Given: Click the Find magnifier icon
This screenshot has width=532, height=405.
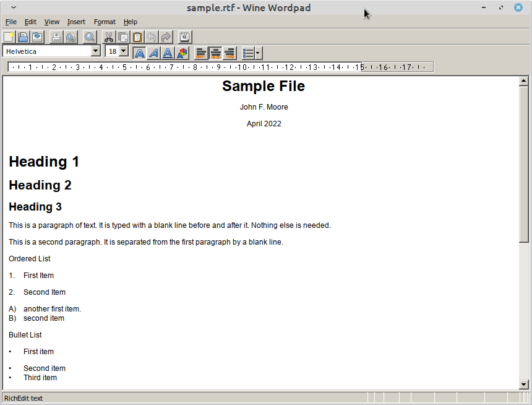Looking at the screenshot, I should (x=90, y=37).
